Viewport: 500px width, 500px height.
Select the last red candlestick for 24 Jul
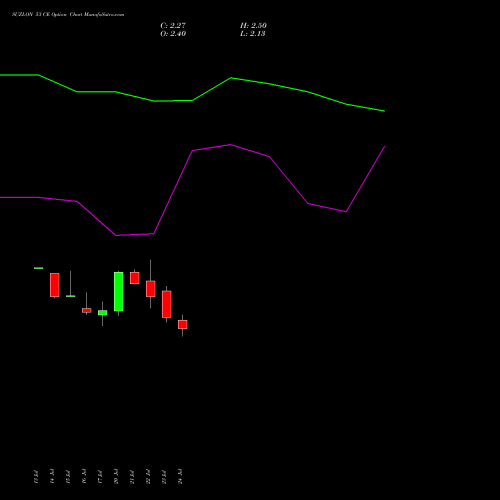click(x=182, y=324)
